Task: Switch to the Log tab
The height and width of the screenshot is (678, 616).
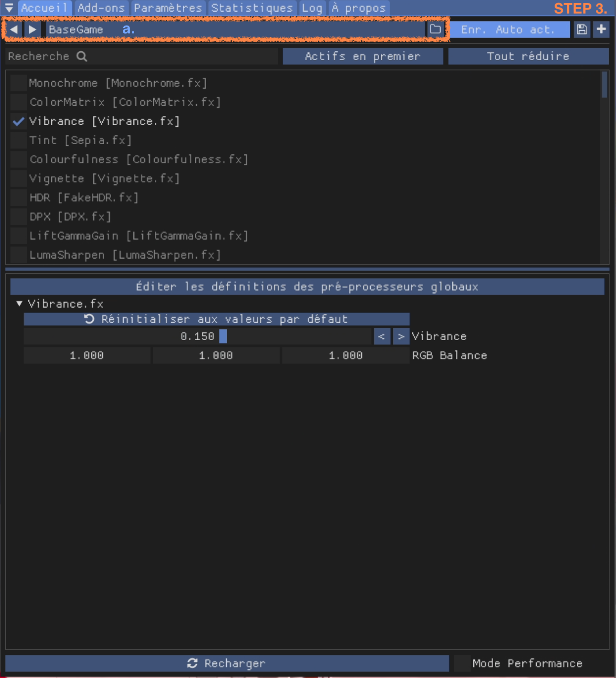Action: click(x=312, y=8)
